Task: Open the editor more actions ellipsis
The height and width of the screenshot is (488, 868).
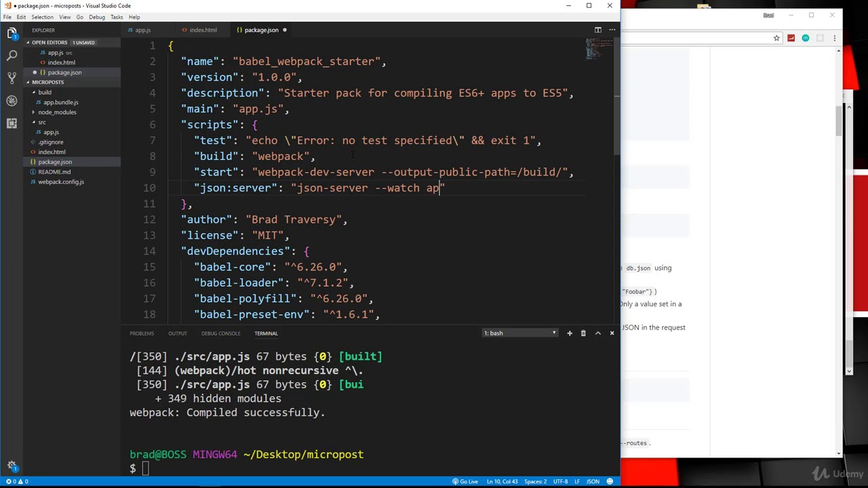Action: (612, 30)
